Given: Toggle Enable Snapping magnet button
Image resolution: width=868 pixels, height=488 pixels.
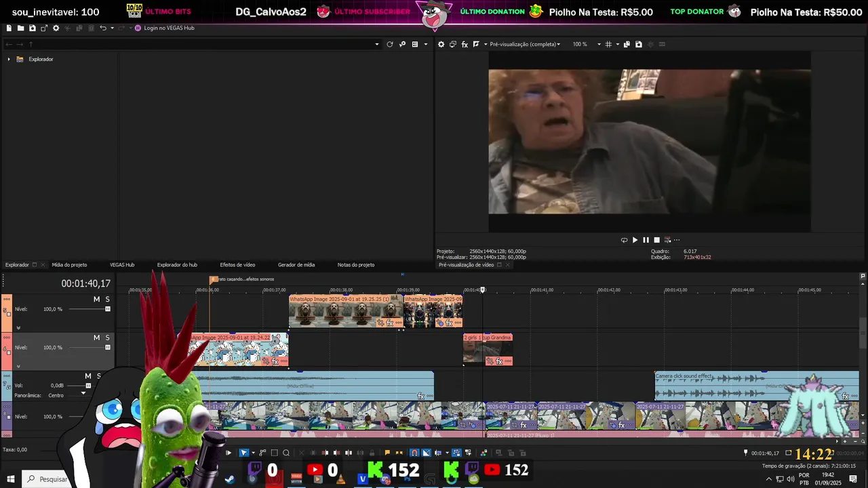Looking at the screenshot, I should 414,453.
